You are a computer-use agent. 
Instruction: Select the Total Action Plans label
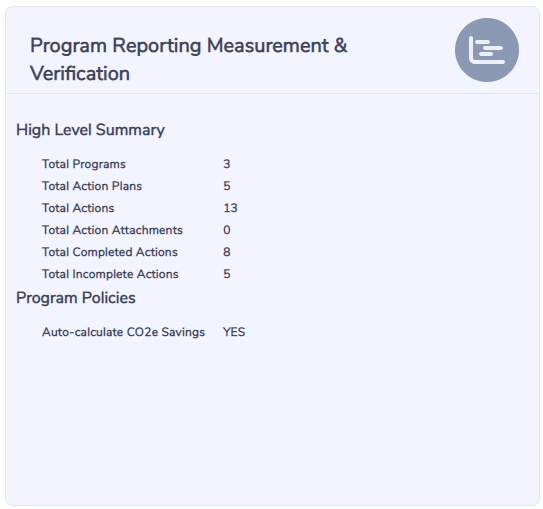[x=92, y=186]
